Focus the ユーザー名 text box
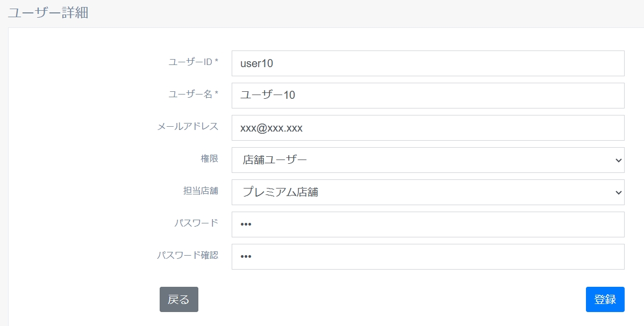644x326 pixels. click(x=427, y=96)
